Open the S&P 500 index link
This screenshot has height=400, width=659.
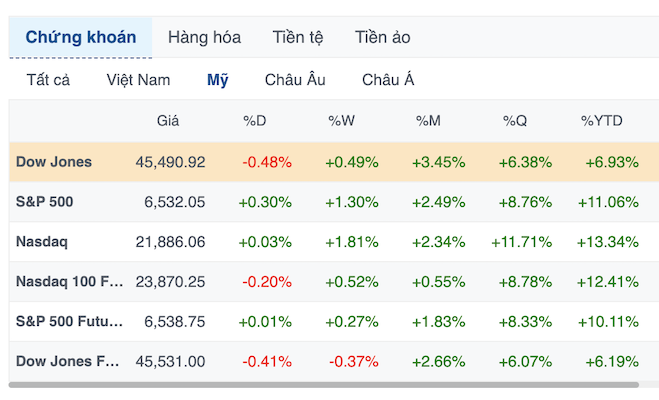(45, 202)
